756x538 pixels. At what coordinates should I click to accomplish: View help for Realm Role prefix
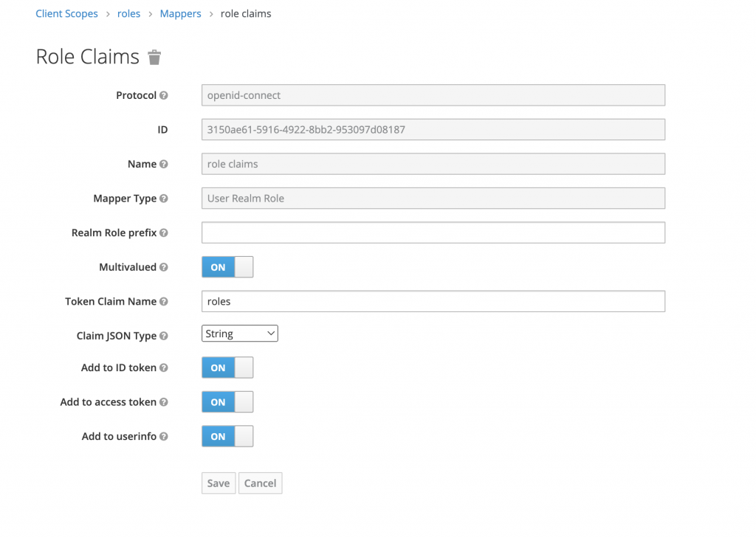[x=164, y=233]
